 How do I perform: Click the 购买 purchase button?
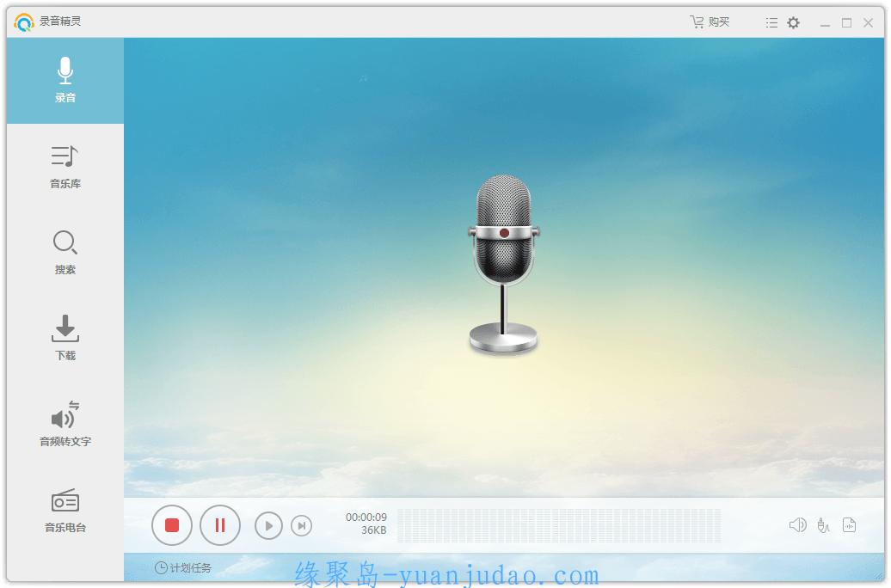[x=710, y=22]
